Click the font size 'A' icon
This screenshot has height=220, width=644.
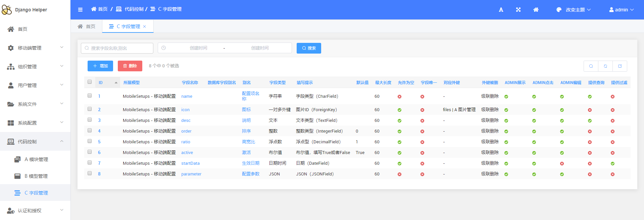501,10
